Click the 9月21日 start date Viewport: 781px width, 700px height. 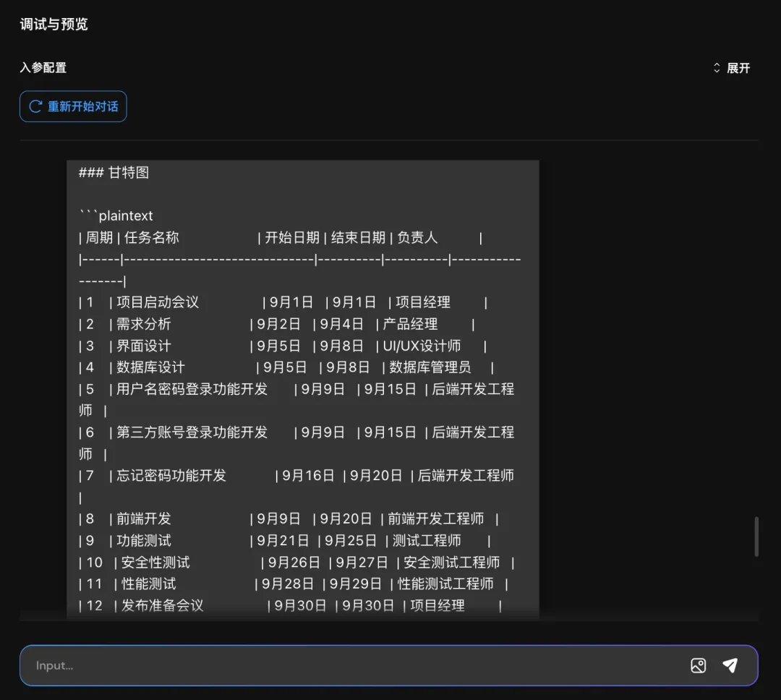click(x=283, y=541)
